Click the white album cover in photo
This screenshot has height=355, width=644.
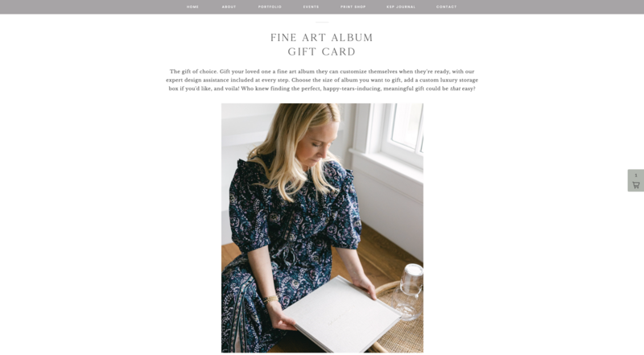[x=341, y=314]
